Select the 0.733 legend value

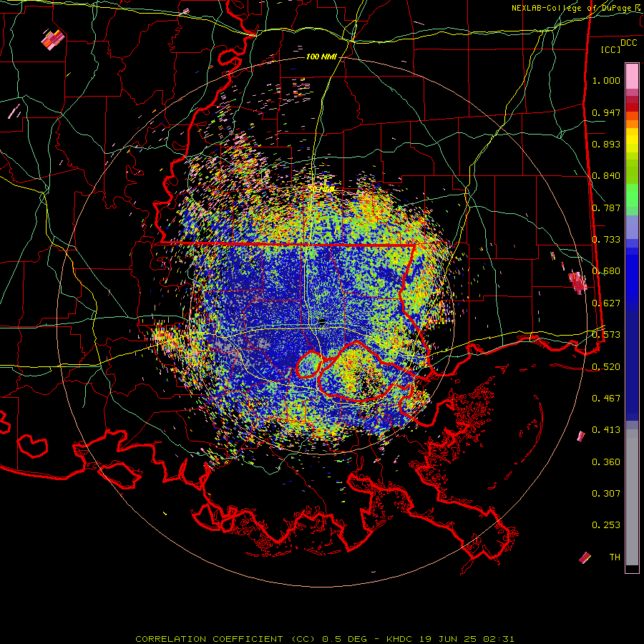[606, 239]
